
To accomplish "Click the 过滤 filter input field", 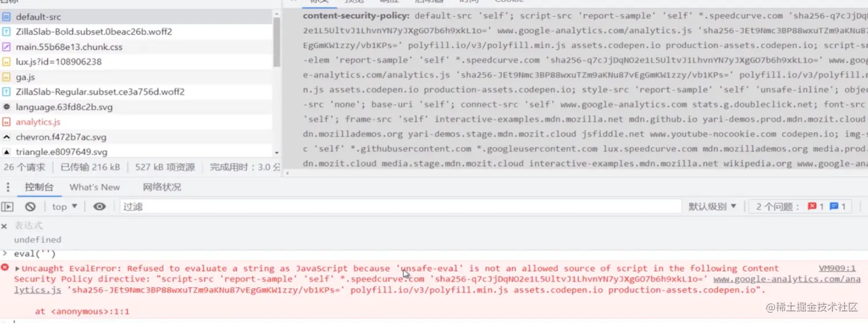I will click(400, 206).
